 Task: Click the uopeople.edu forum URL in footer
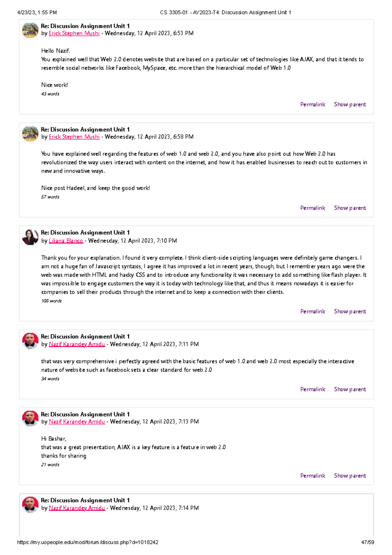pyautogui.click(x=88, y=542)
